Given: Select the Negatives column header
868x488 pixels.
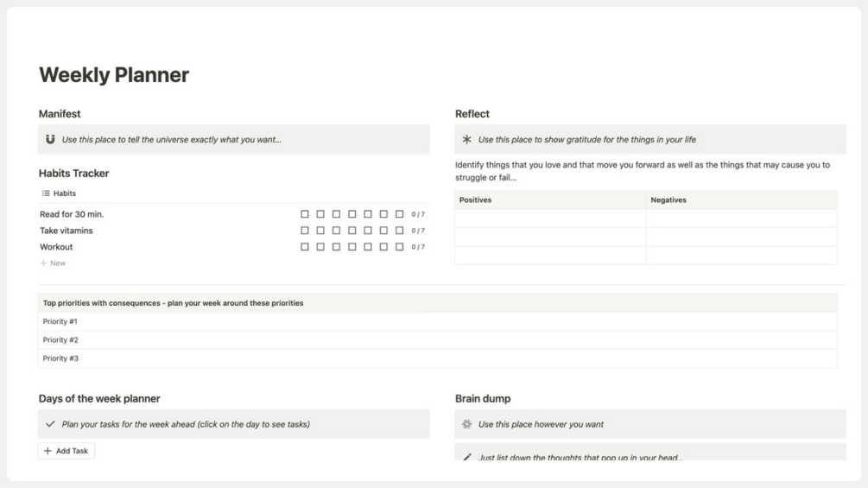Looking at the screenshot, I should coord(668,200).
